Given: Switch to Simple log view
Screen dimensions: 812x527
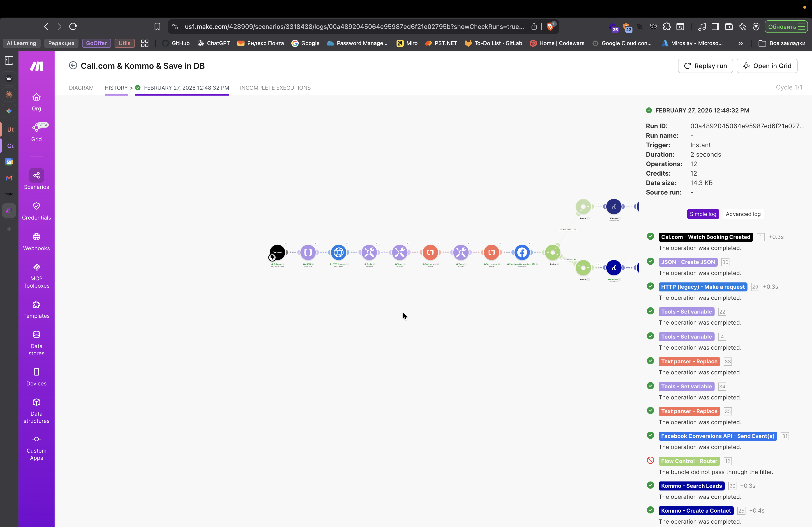Looking at the screenshot, I should click(703, 214).
